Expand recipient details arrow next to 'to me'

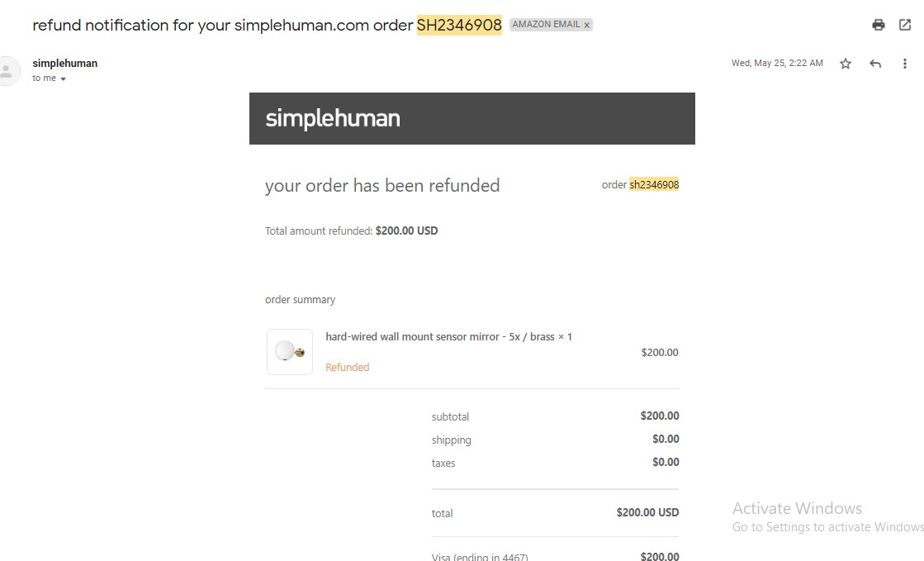coord(63,78)
